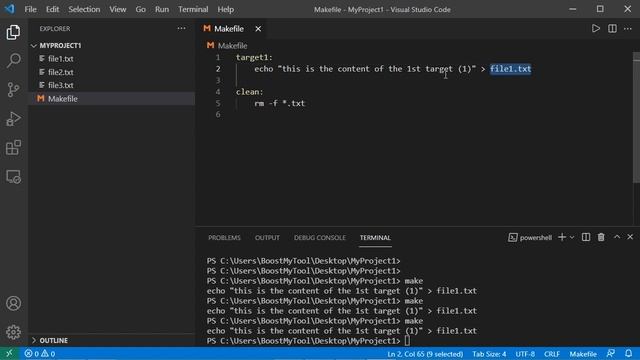This screenshot has width=640, height=360.
Task: Open the Run and Debug view
Action: [x=13, y=119]
